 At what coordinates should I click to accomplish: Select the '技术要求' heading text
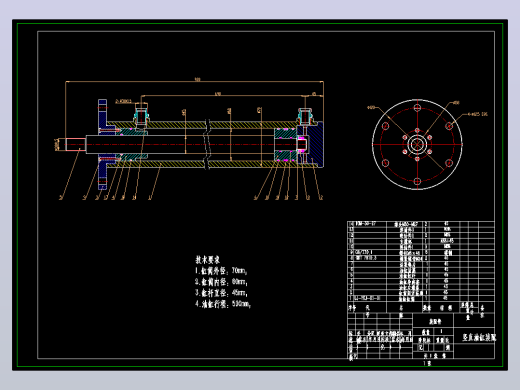click(x=207, y=259)
